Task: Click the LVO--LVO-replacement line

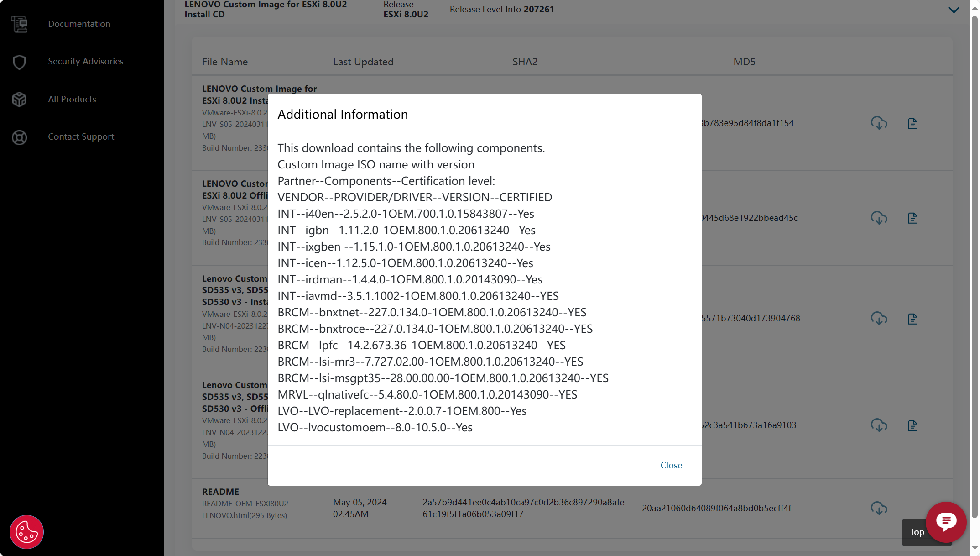Action: click(402, 411)
